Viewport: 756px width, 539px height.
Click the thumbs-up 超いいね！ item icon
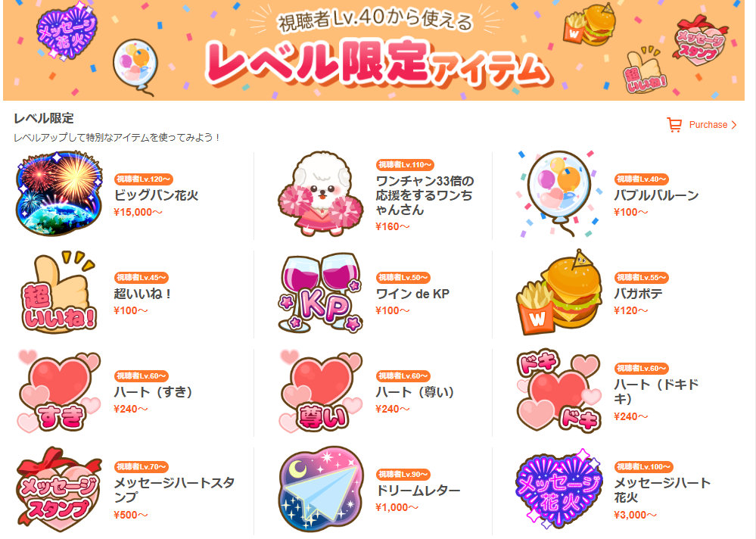[x=59, y=293]
